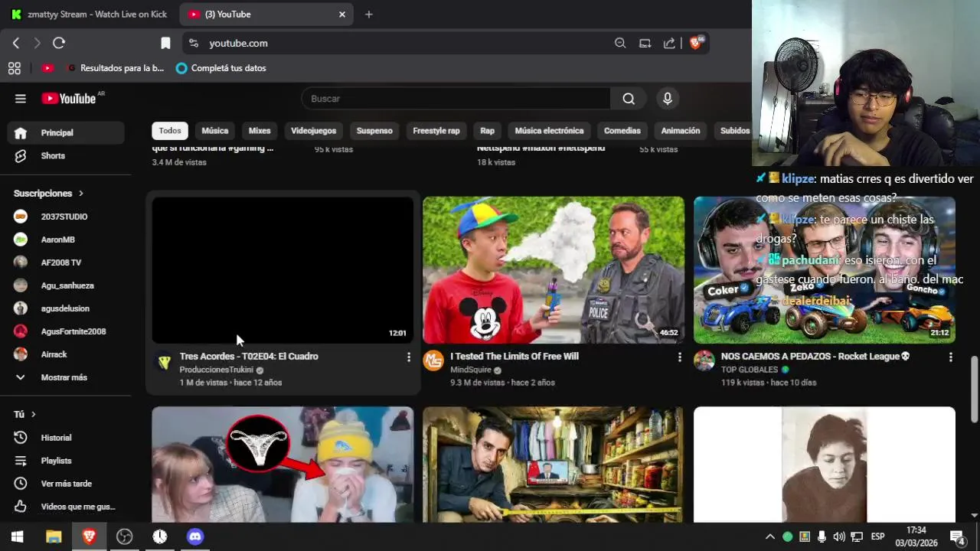The height and width of the screenshot is (551, 980).
Task: Click the YouTube logo
Action: tap(69, 99)
